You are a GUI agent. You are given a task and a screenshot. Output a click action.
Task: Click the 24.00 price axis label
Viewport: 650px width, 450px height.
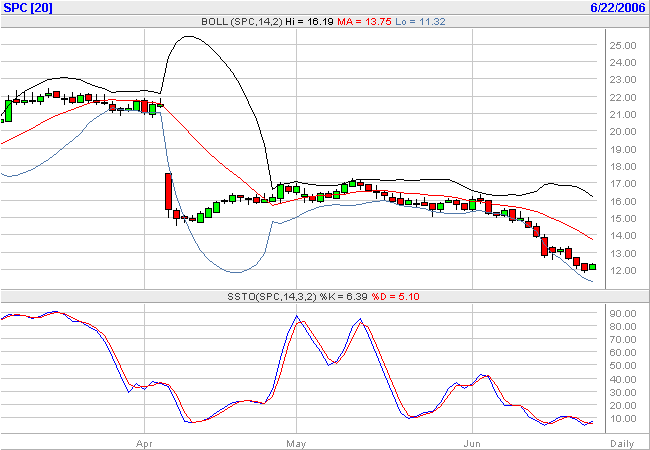623,63
